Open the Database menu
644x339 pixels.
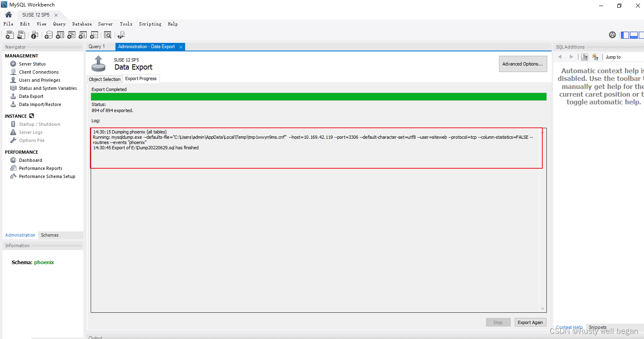pos(82,24)
